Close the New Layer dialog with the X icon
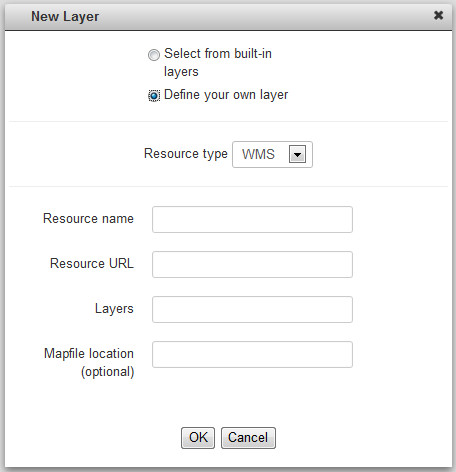Viewport: 456px width, 472px height. [x=438, y=15]
